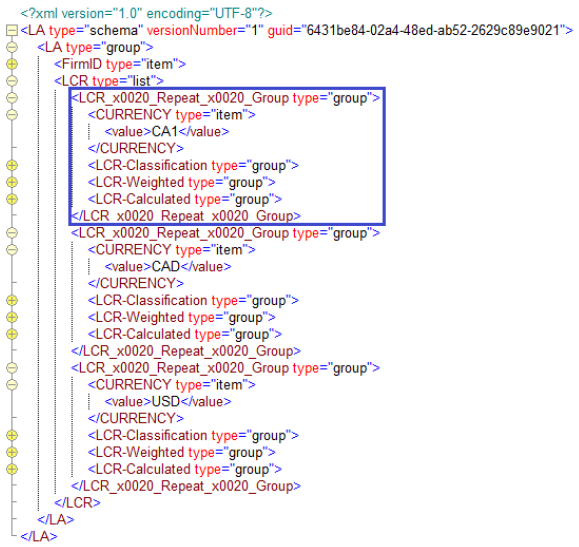This screenshot has height=547, width=579.
Task: Expand LCR-Weighted under CA1 group
Action: coord(12,182)
